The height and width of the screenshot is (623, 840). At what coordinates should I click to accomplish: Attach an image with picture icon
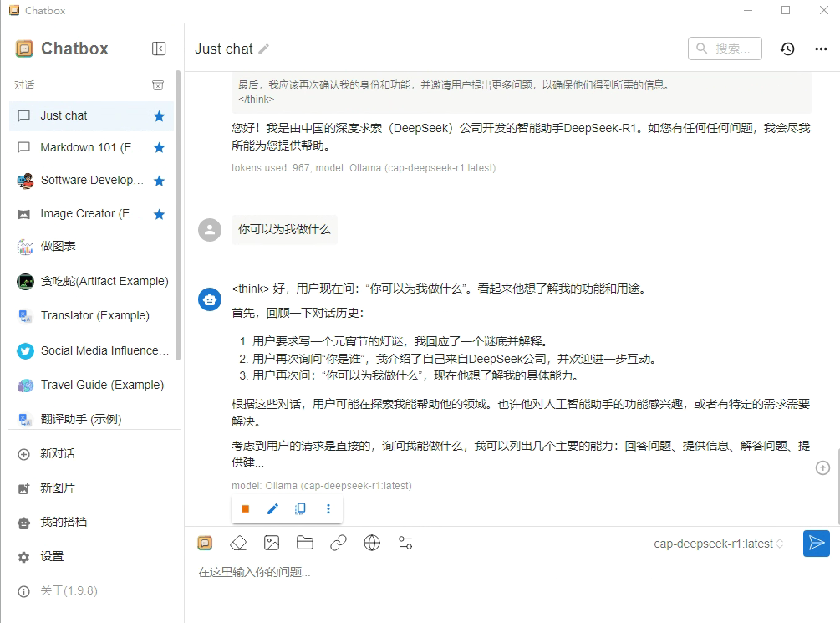[272, 543]
